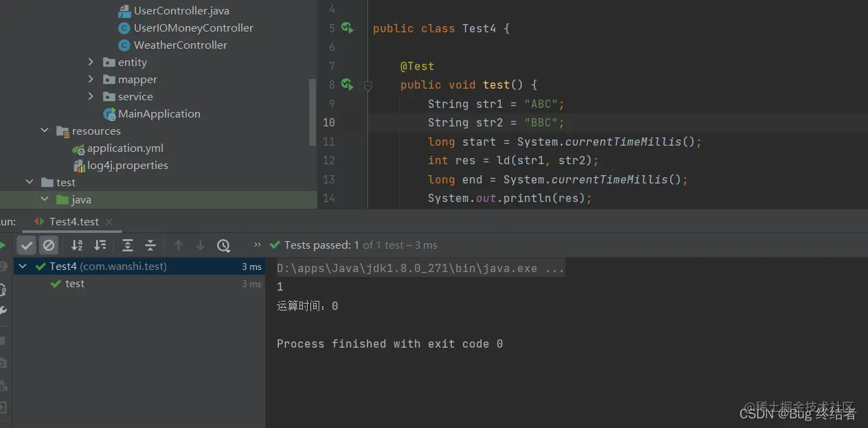Click '3 ms' duration of test row
The image size is (868, 428).
(x=251, y=284)
